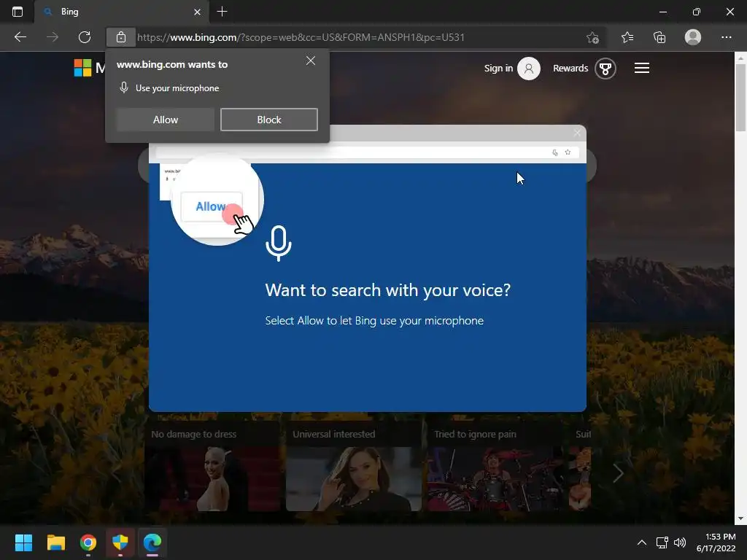Click the 'Want to search with your voice?' heading

click(x=388, y=290)
